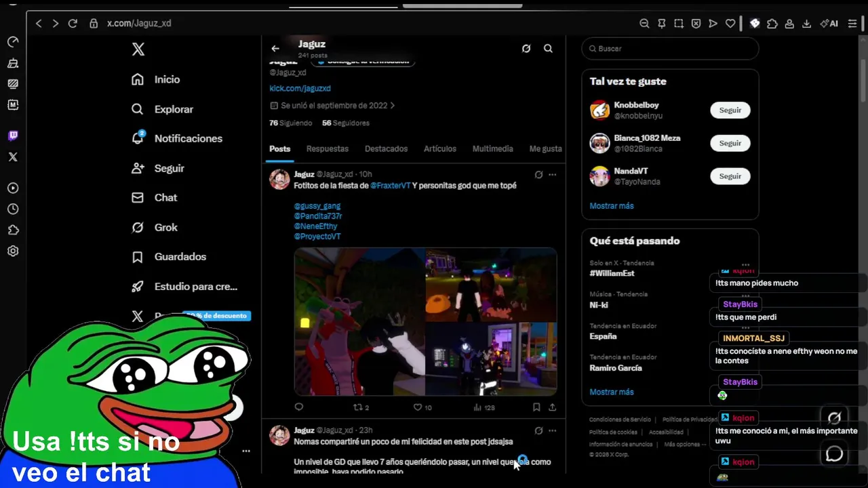The image size is (868, 488).
Task: Open the three-dot menu on #WilliamEst trend
Action: [x=745, y=265]
